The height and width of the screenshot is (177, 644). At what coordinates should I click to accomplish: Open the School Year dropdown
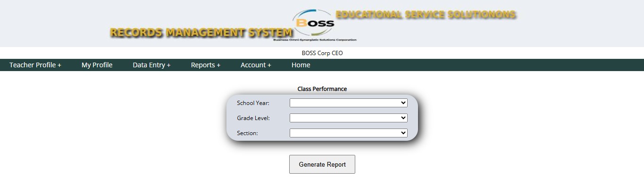349,103
